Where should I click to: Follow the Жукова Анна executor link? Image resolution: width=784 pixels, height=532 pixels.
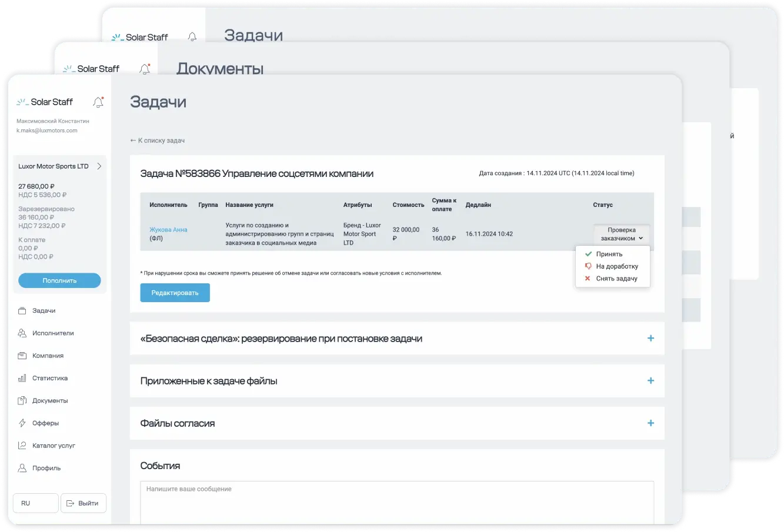point(168,230)
